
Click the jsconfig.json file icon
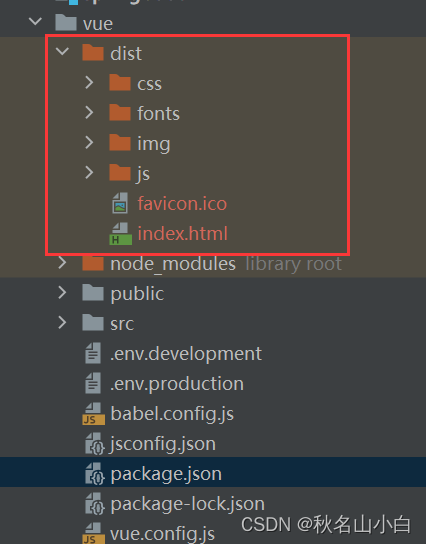coord(94,444)
